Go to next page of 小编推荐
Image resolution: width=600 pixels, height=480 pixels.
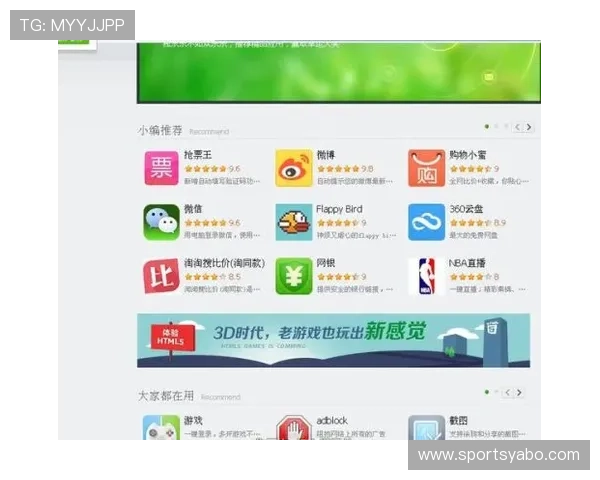[529, 127]
